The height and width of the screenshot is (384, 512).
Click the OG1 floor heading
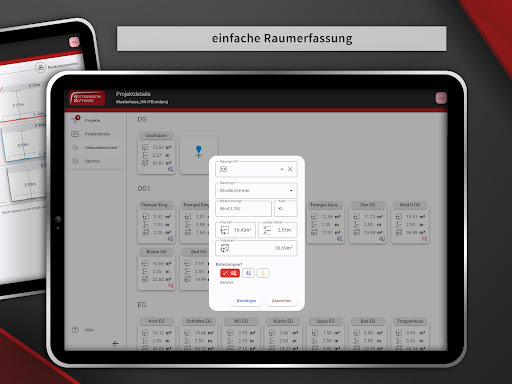144,189
